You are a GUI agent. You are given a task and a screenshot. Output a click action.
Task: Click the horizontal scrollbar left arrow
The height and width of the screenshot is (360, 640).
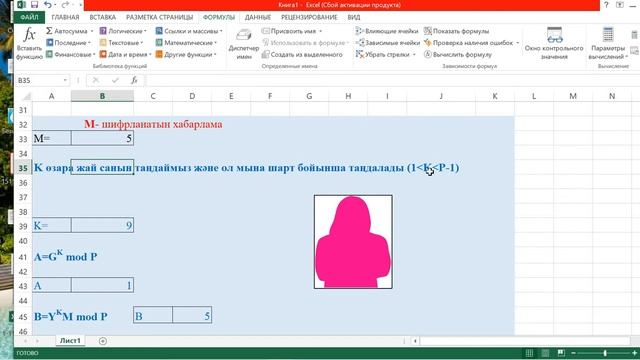415,341
